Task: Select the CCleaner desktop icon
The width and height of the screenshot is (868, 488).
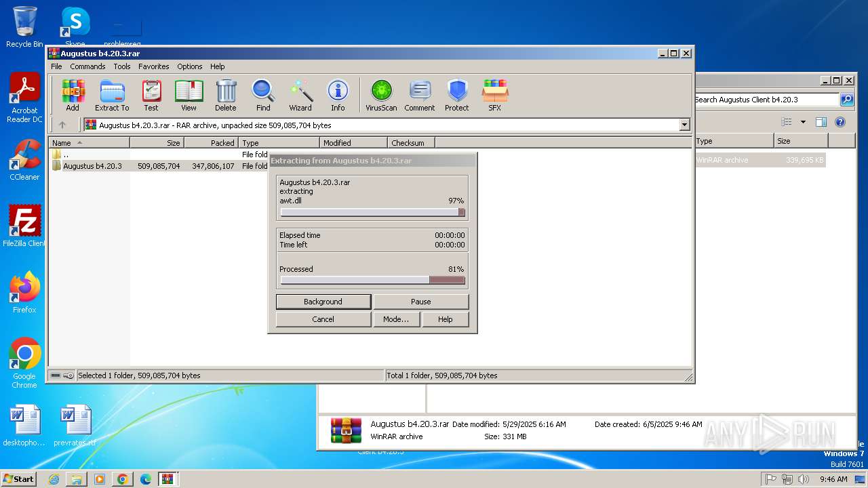Action: coord(24,160)
